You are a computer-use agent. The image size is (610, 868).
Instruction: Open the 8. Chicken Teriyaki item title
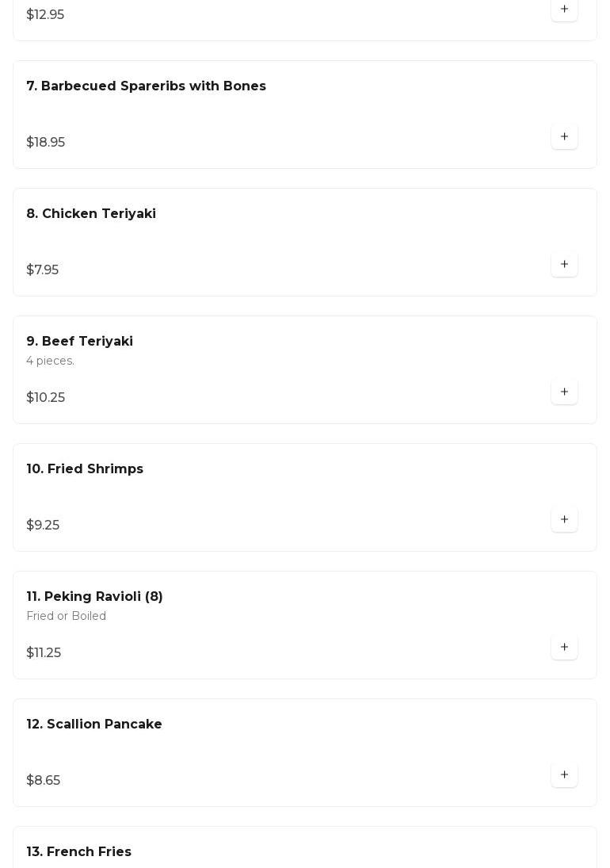91,214
